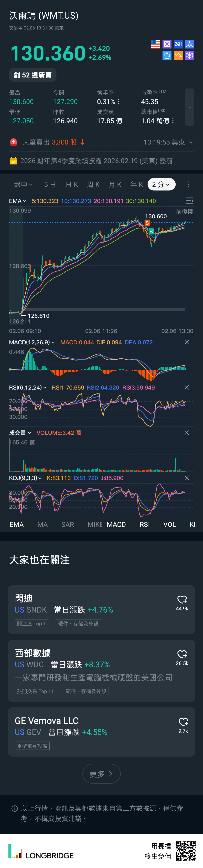
Task: Toggle the VOL indicator
Action: coord(170,525)
